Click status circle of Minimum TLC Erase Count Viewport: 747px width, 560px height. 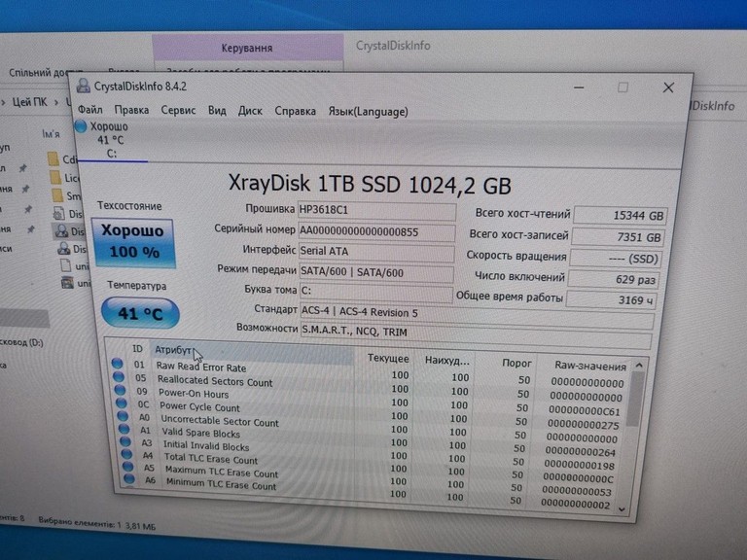[x=129, y=478]
